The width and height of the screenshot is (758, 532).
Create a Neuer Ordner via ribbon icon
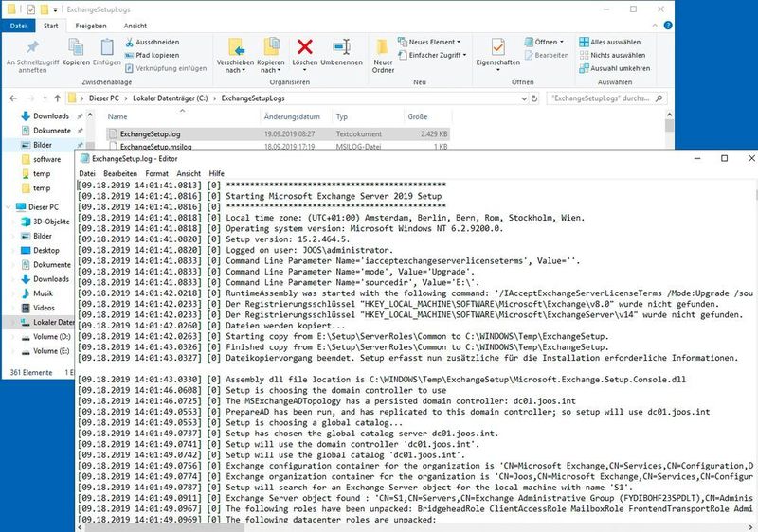tap(383, 47)
